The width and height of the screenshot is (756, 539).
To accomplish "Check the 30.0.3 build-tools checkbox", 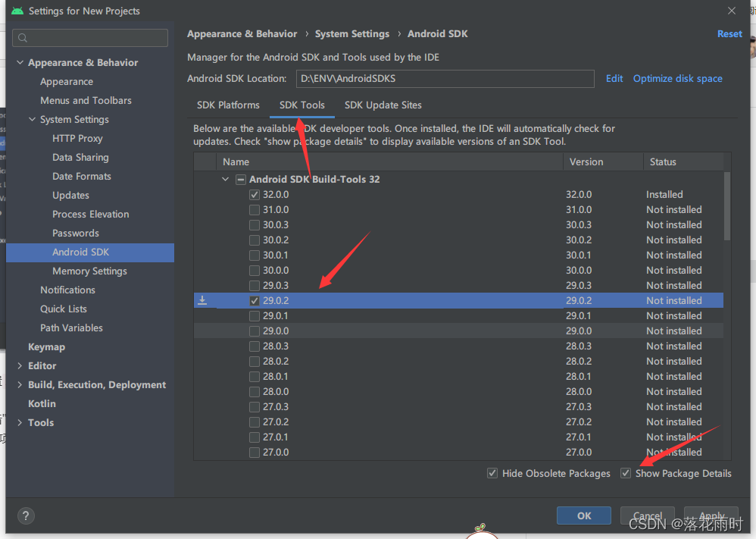I will point(255,225).
